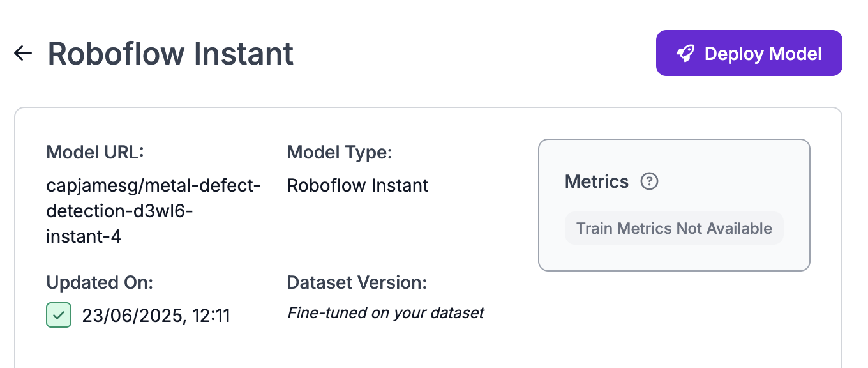Screen dimensions: 868x368
Task: Click the Metrics heading
Action: point(597,181)
